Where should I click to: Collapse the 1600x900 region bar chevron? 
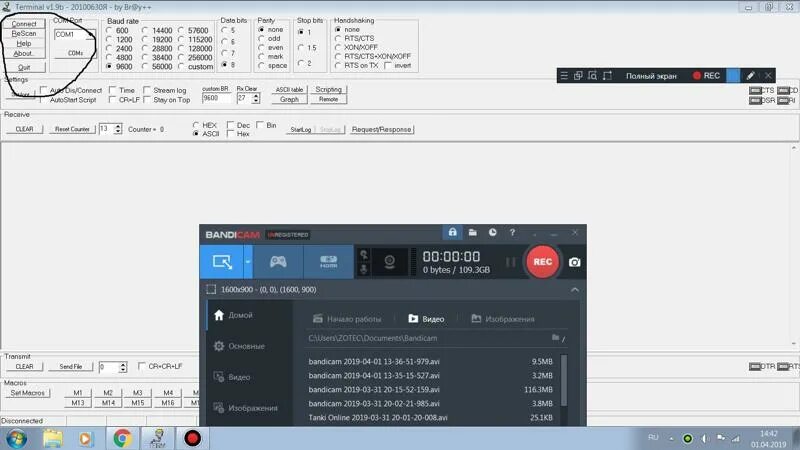(x=575, y=290)
